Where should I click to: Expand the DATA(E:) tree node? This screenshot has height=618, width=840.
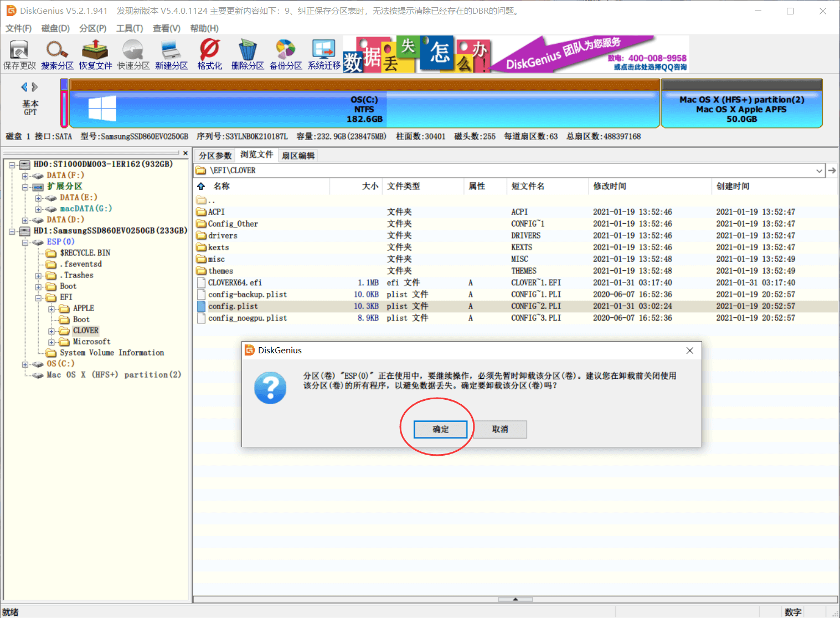tap(38, 198)
